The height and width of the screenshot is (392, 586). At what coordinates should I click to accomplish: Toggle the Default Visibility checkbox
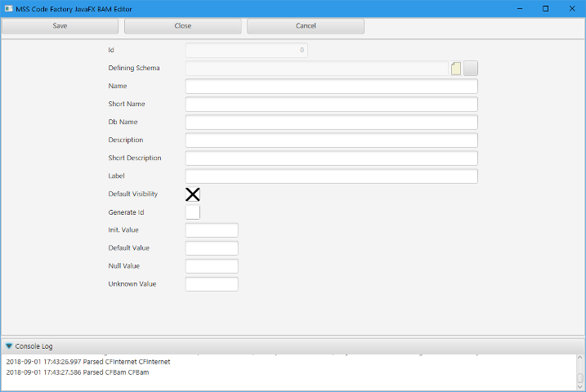pos(193,194)
